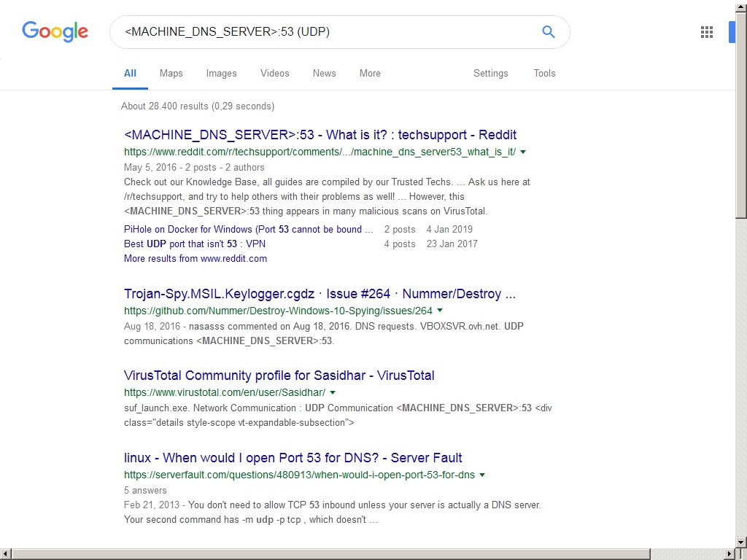Image resolution: width=747 pixels, height=560 pixels.
Task: Open the search Tools option
Action: click(544, 74)
